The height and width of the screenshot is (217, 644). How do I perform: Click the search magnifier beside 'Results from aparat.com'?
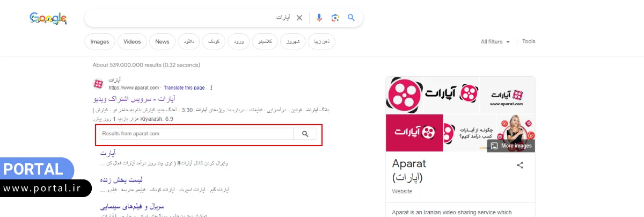[x=305, y=134]
